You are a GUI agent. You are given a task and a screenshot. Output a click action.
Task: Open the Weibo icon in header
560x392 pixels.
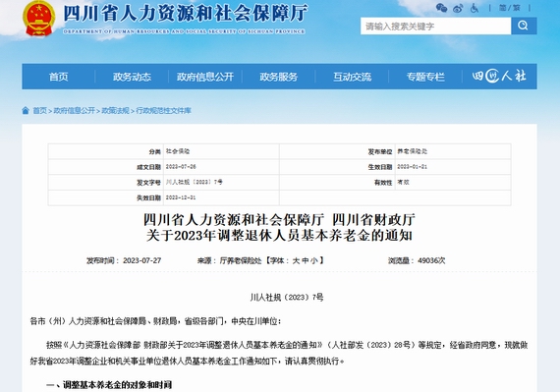(458, 8)
